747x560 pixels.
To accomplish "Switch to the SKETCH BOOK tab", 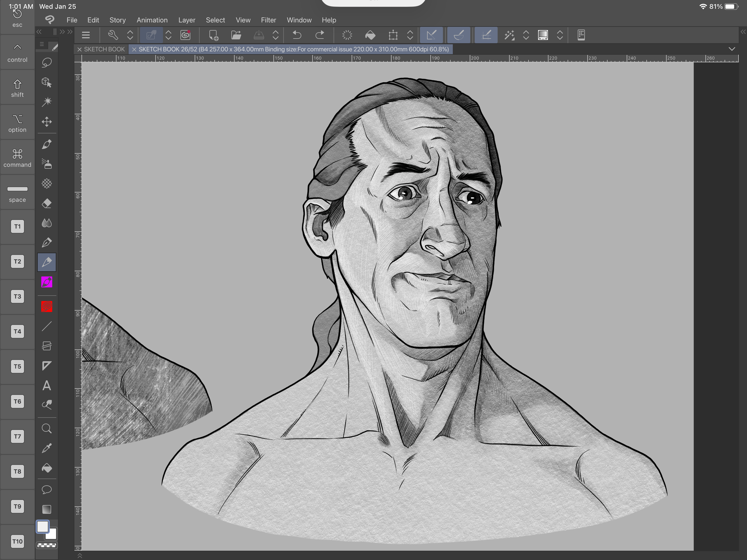I will 104,49.
